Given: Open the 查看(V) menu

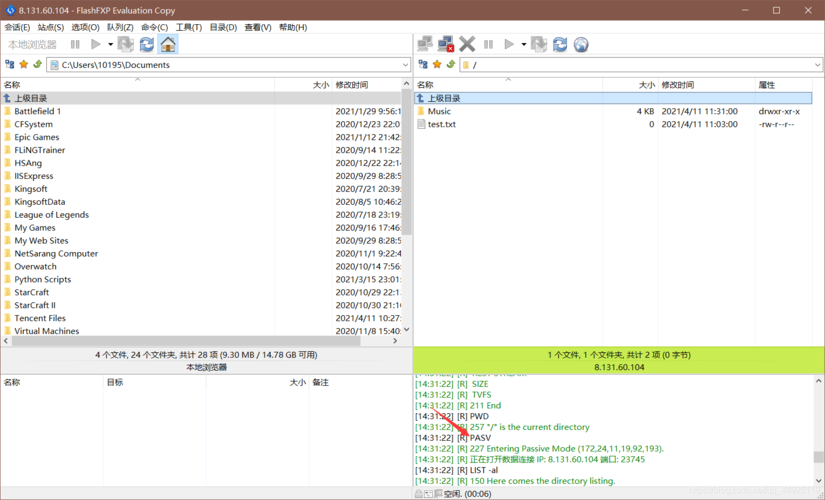Looking at the screenshot, I should pos(258,27).
